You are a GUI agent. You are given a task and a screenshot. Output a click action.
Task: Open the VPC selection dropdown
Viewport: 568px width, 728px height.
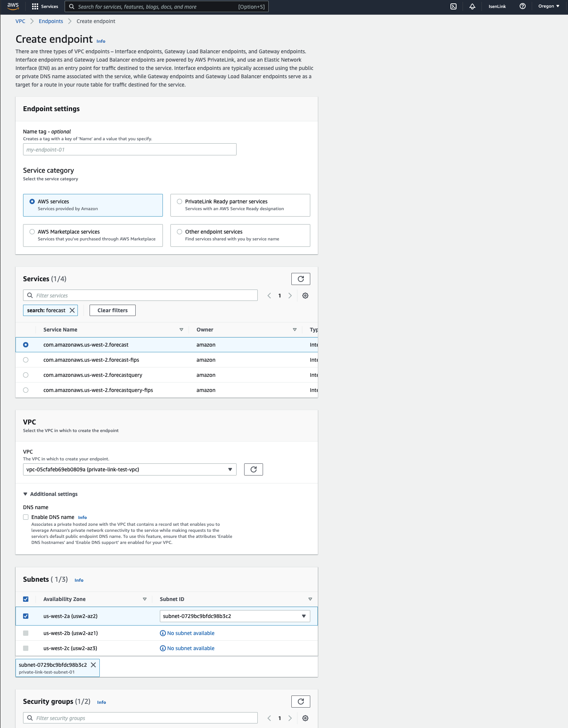(130, 469)
